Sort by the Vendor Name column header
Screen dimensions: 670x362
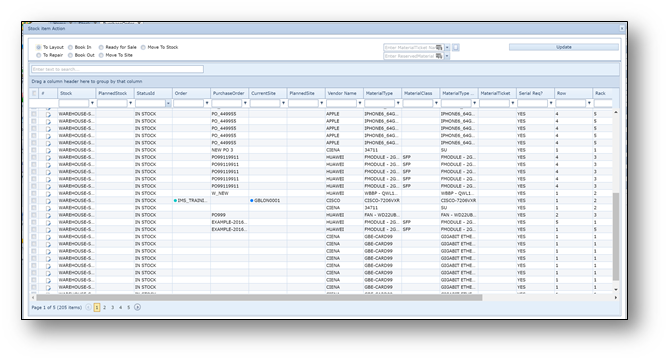click(x=344, y=93)
